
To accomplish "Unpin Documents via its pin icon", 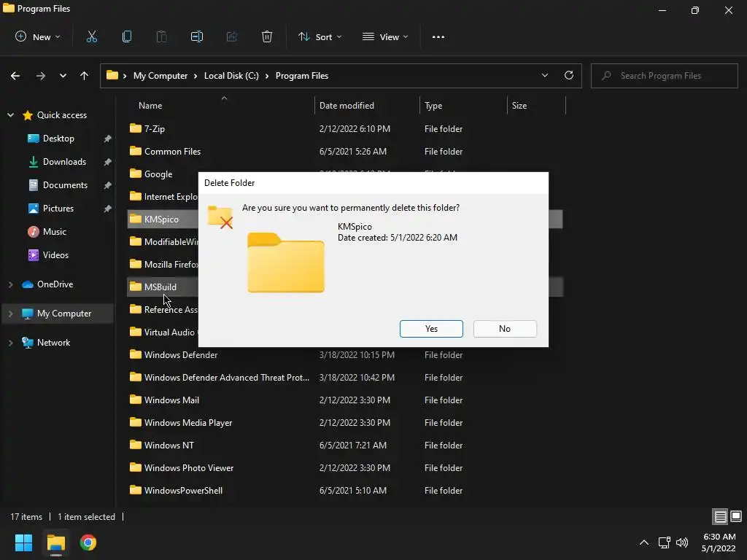I will (108, 185).
